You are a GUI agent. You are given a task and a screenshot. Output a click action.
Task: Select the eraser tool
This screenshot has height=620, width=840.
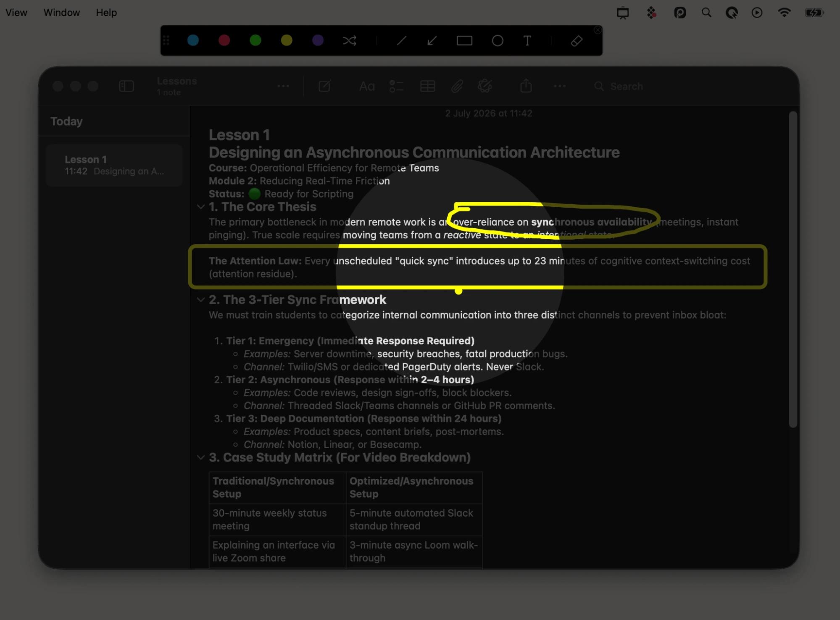[577, 41]
